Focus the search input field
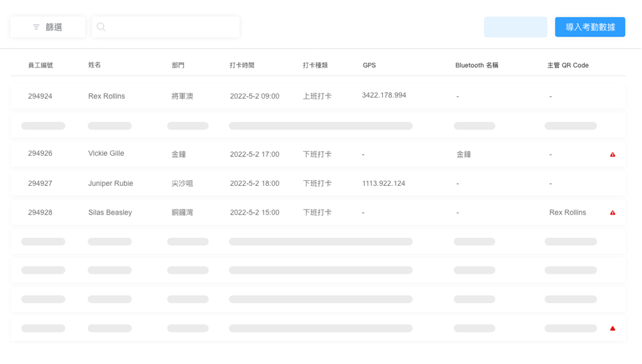Image resolution: width=642 pixels, height=364 pixels. click(x=165, y=27)
